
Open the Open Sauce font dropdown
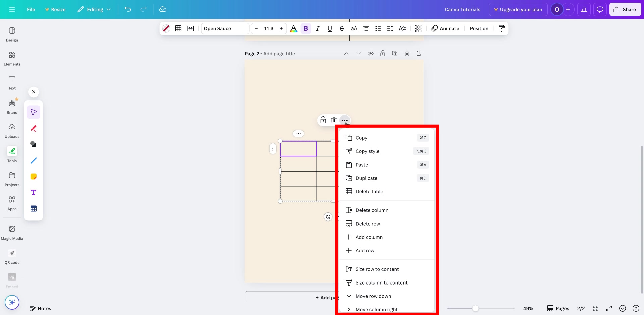point(225,28)
